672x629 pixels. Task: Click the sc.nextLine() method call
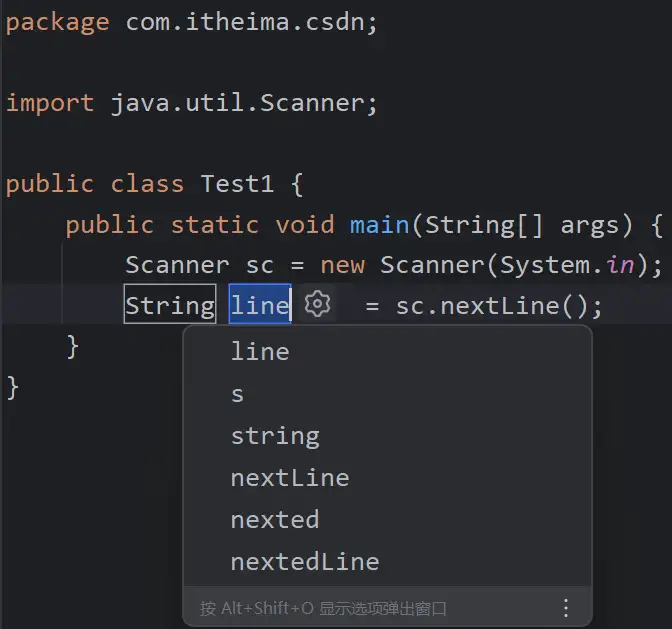coord(499,305)
